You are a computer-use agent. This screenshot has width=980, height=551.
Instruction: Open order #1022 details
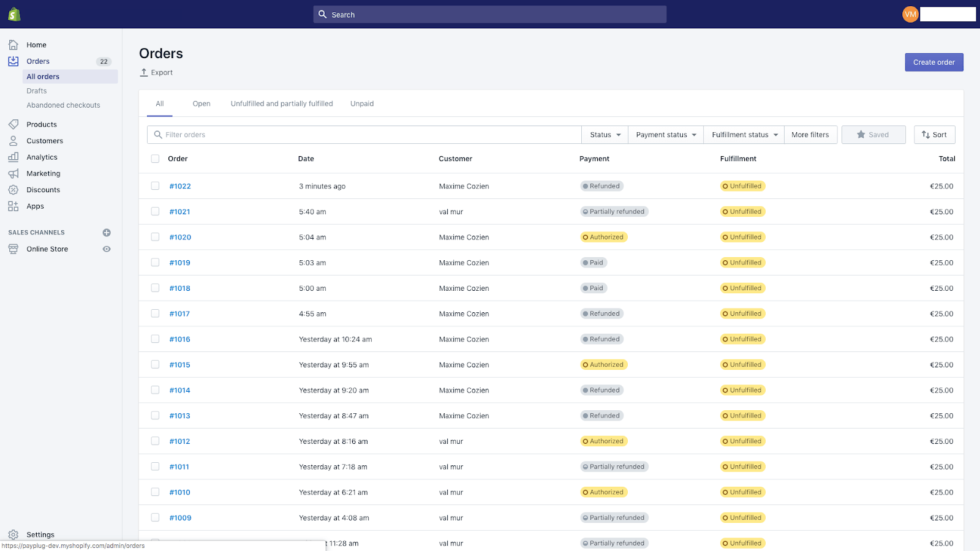179,186
